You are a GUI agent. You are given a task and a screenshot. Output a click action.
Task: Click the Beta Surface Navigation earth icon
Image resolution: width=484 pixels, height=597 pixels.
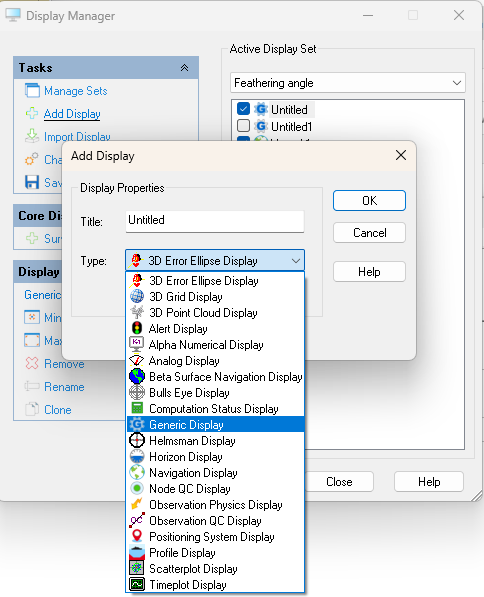(137, 377)
